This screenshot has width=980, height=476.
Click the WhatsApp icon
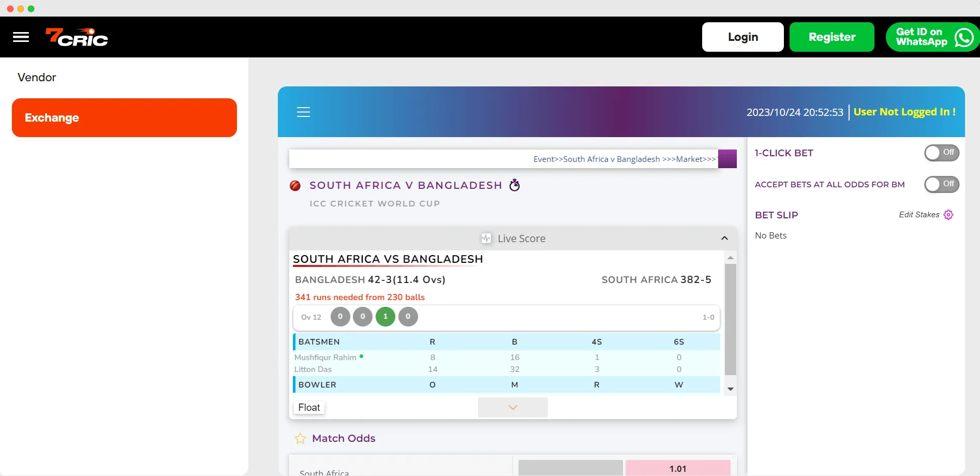coord(964,37)
